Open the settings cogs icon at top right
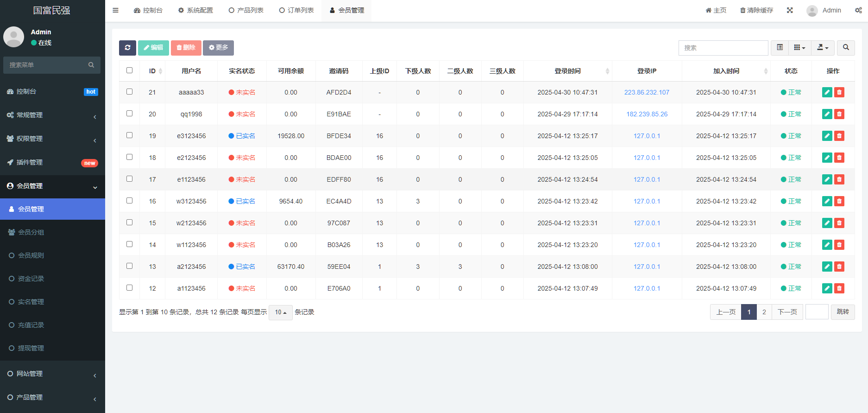 (858, 10)
